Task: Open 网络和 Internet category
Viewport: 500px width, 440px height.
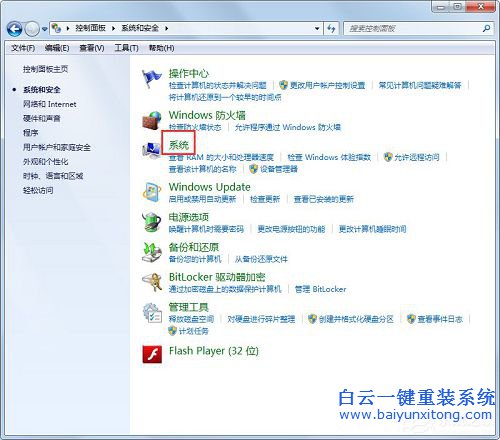Action: pyautogui.click(x=50, y=104)
